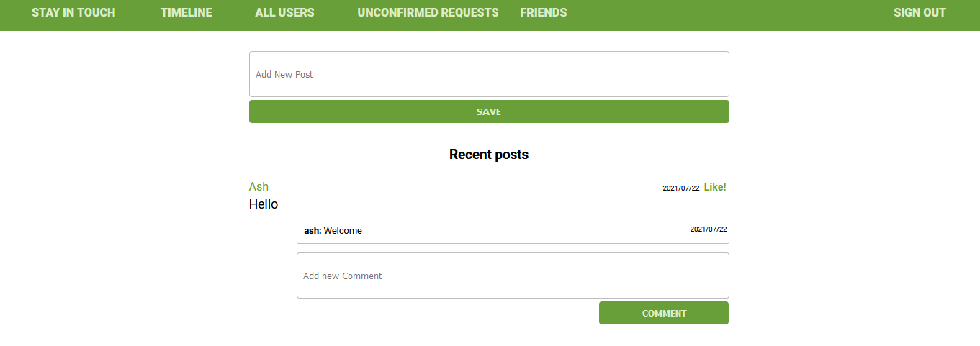Focus the Add new Comment field
The height and width of the screenshot is (346, 980).
coord(513,276)
